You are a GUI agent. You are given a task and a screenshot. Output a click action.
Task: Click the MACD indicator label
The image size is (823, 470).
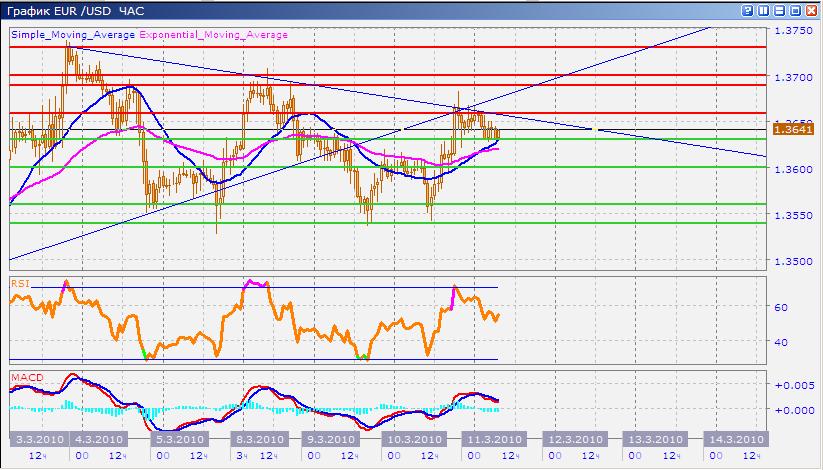[25, 377]
